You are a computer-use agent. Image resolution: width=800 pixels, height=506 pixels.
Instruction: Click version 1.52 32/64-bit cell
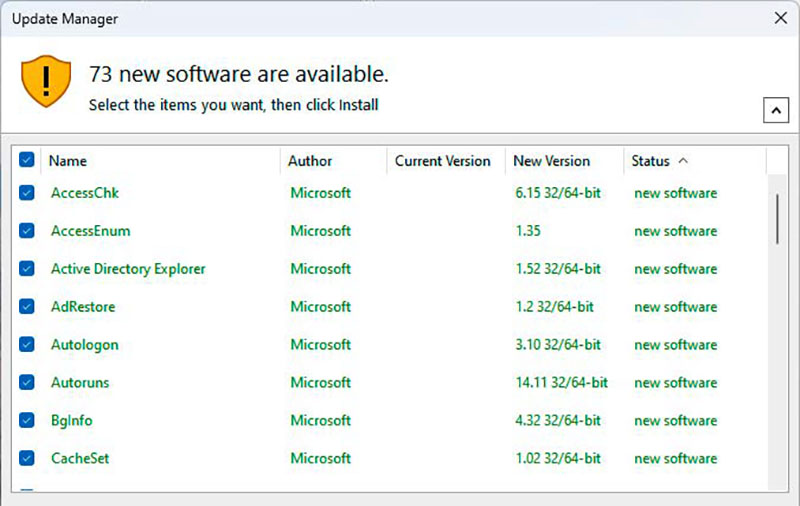click(558, 268)
